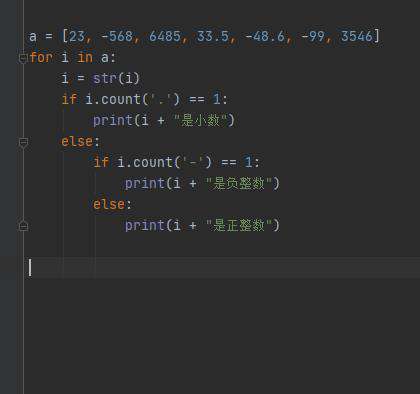Screen dimensions: 420x394
Task: Click the str(i) function call
Action: click(x=116, y=79)
